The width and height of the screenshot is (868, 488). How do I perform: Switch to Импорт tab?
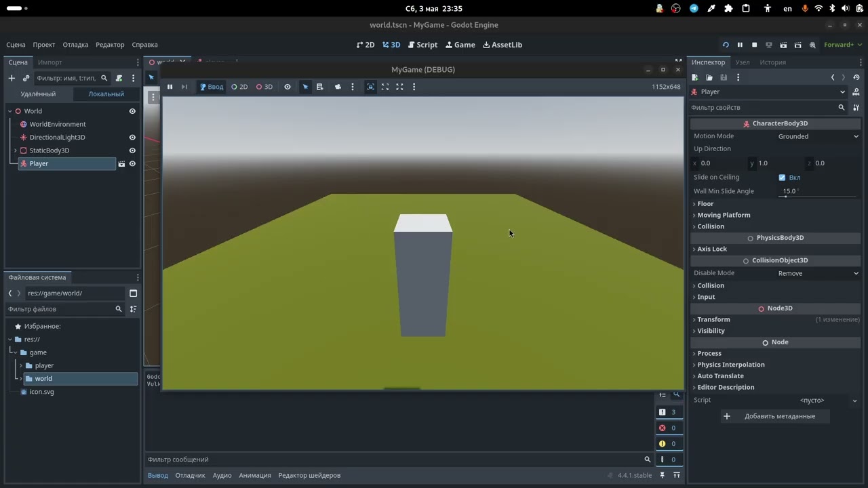50,62
